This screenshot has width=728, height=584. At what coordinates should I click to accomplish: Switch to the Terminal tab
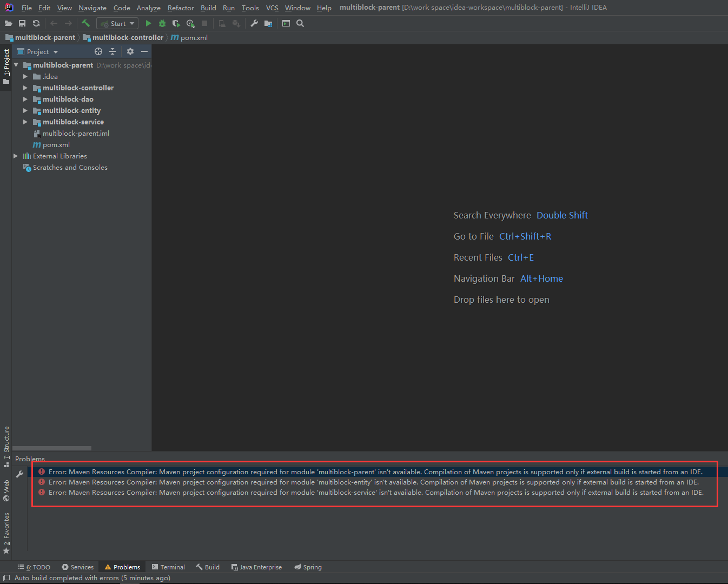tap(168, 567)
